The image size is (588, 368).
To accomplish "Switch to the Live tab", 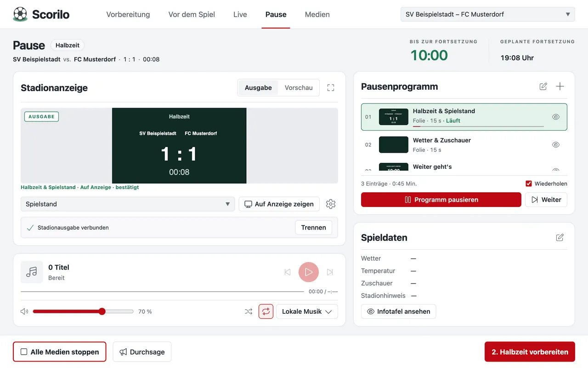I will (x=240, y=14).
